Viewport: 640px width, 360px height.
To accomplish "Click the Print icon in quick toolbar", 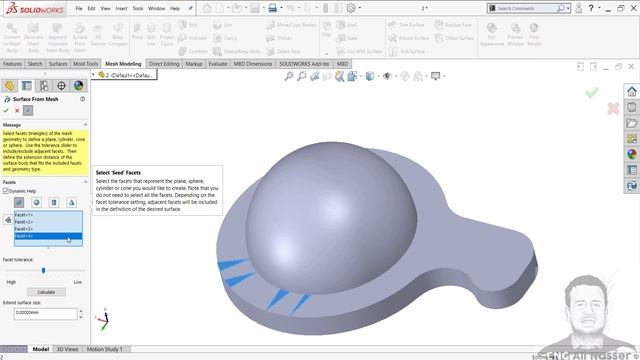I will click(272, 8).
